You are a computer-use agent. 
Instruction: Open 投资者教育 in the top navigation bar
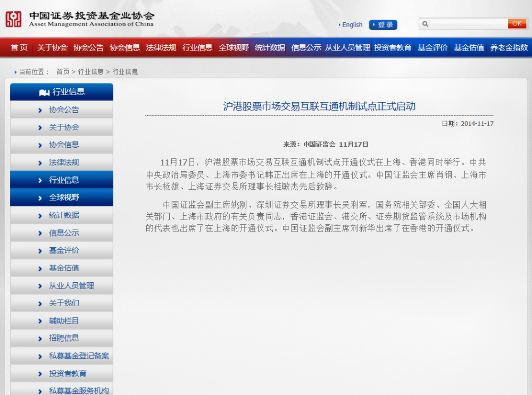393,47
